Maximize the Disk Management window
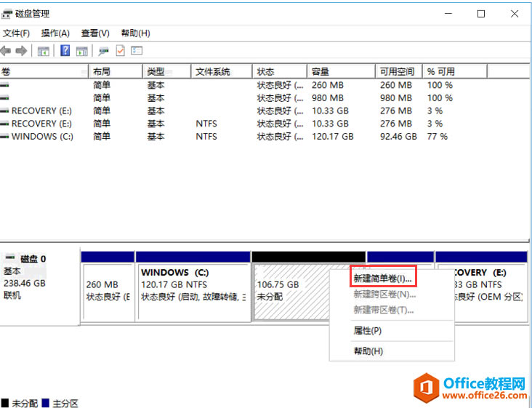 (481, 14)
